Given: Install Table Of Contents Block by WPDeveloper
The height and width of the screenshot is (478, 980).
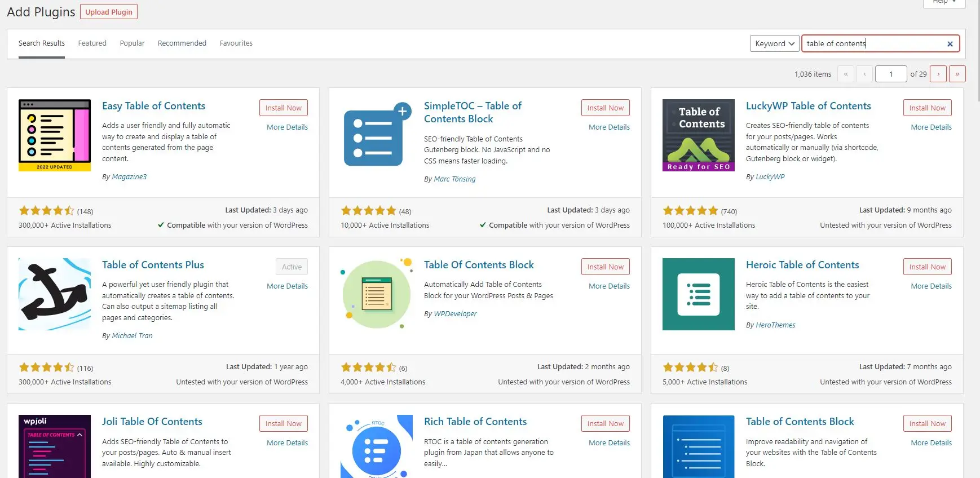Looking at the screenshot, I should [x=606, y=267].
